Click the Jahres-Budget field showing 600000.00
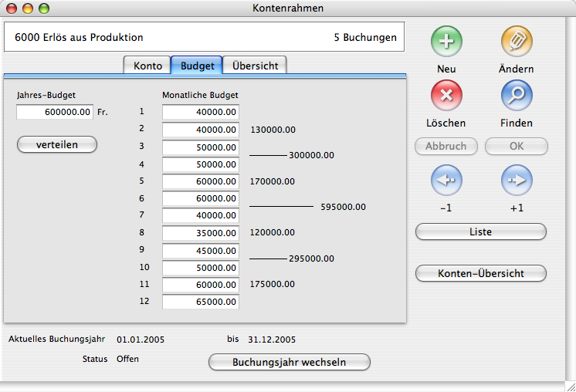576x392 pixels. [55, 113]
